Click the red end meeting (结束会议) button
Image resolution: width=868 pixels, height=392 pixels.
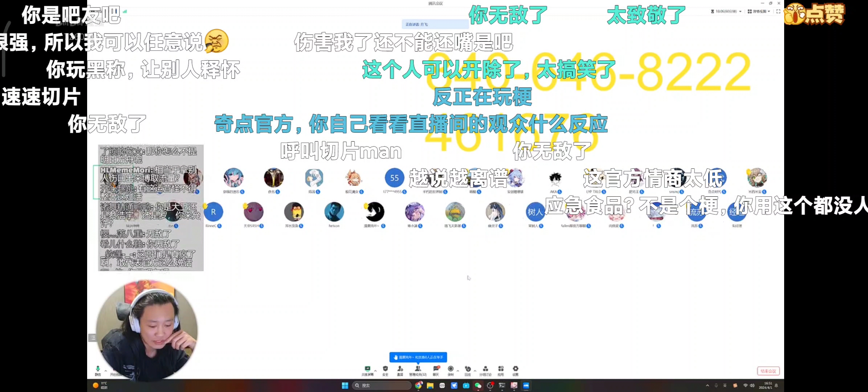(767, 371)
